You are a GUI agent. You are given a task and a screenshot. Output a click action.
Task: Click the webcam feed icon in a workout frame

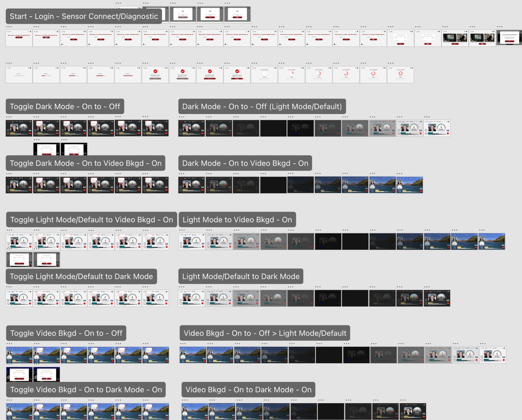187,127
